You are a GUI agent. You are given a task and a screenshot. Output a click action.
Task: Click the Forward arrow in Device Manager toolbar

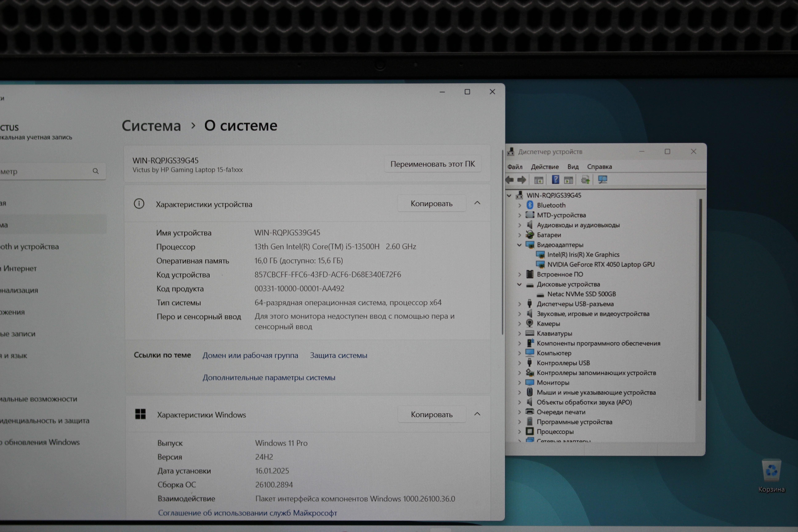pyautogui.click(x=522, y=180)
